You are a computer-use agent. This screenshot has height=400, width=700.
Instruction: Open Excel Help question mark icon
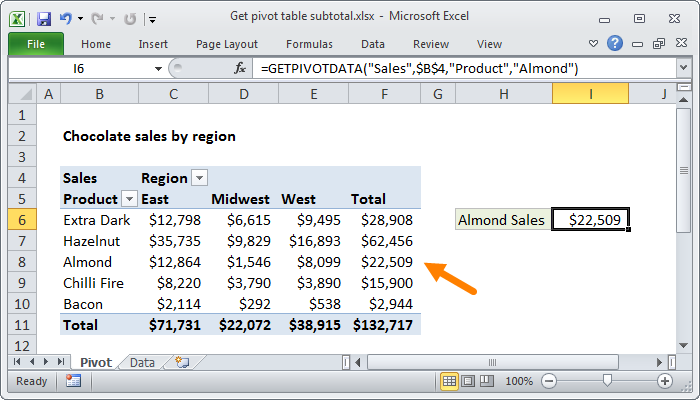point(616,44)
